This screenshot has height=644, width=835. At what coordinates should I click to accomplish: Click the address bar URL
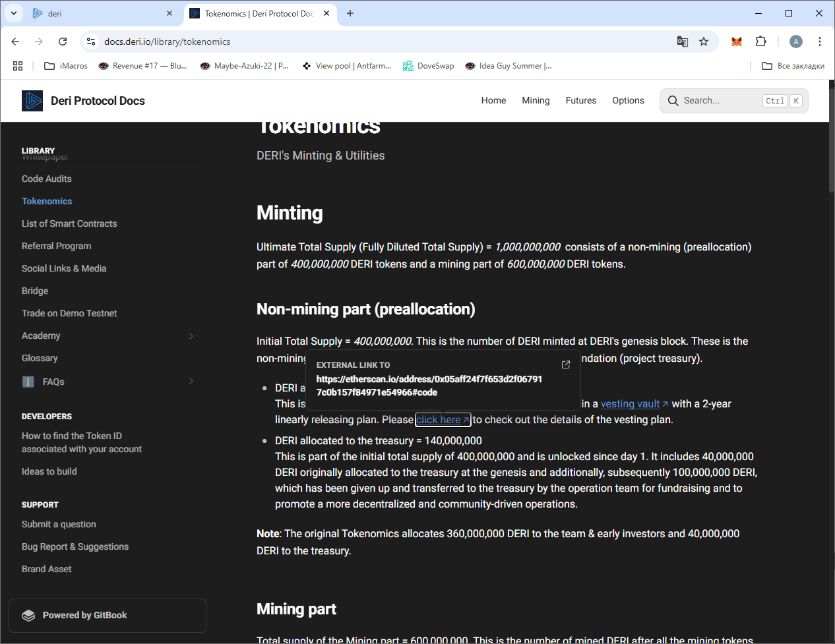click(x=168, y=42)
